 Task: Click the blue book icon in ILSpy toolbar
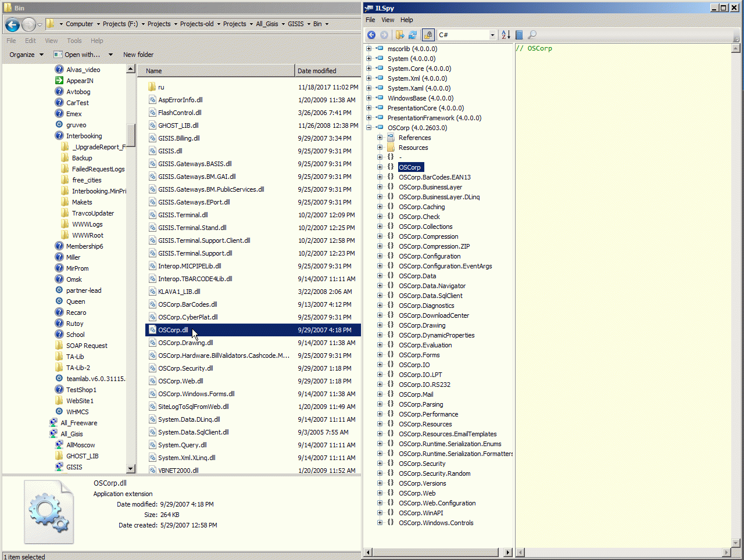click(519, 35)
